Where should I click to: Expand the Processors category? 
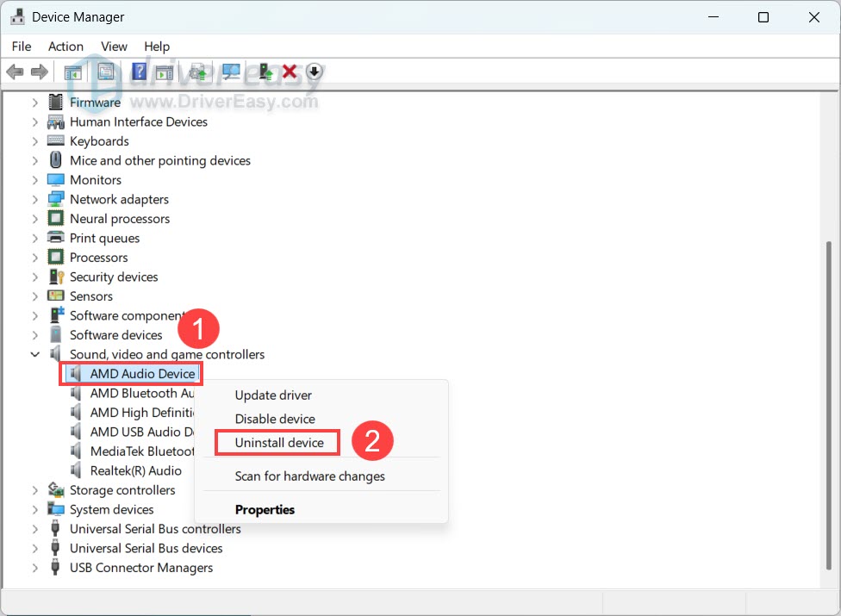pos(34,258)
